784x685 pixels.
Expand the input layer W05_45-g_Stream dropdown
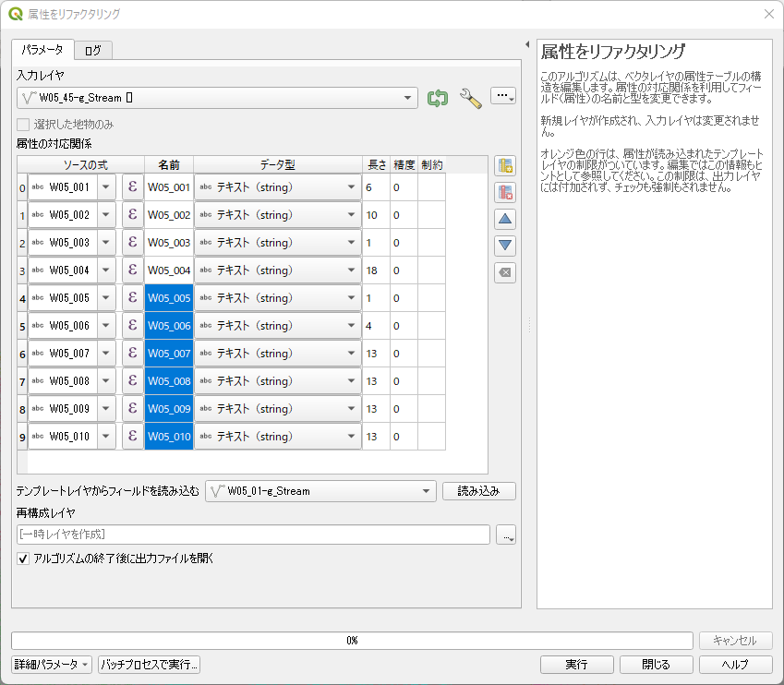coord(409,98)
